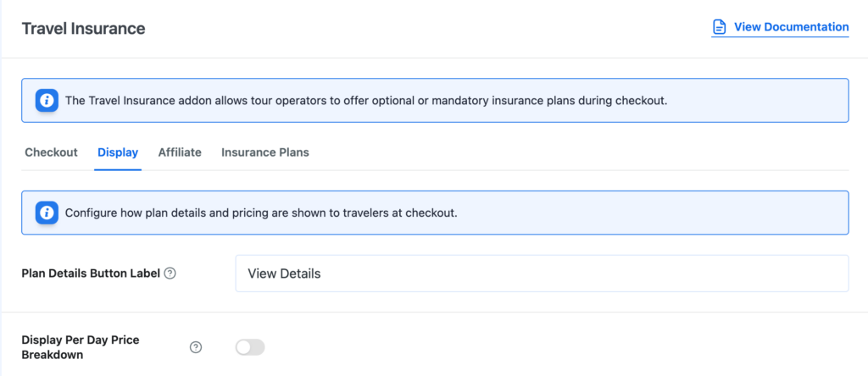Click the blue underline beneath the Display tab
Screen dimensions: 868x376
(x=118, y=169)
